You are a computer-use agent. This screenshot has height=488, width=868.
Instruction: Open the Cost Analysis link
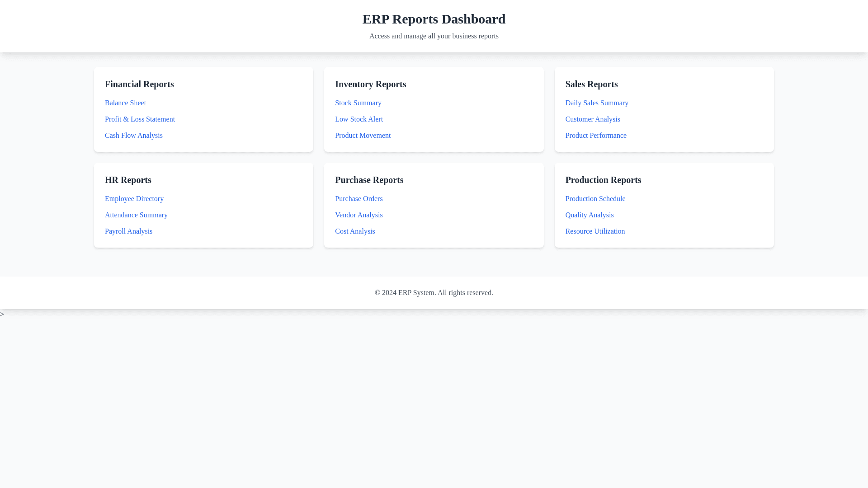point(354,231)
